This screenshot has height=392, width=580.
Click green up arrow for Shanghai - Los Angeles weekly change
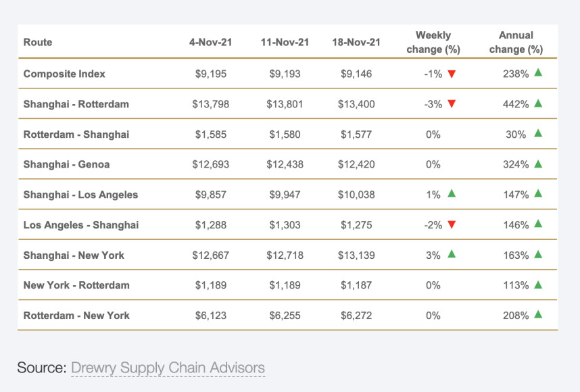point(452,194)
